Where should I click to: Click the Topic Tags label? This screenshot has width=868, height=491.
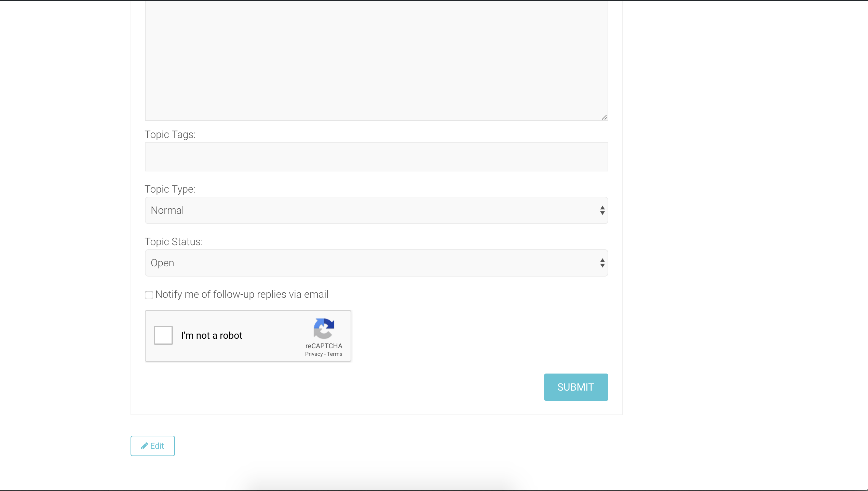170,135
